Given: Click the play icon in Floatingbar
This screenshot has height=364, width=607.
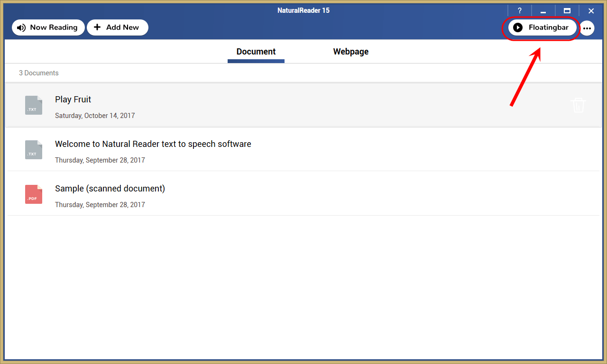Looking at the screenshot, I should click(x=518, y=27).
